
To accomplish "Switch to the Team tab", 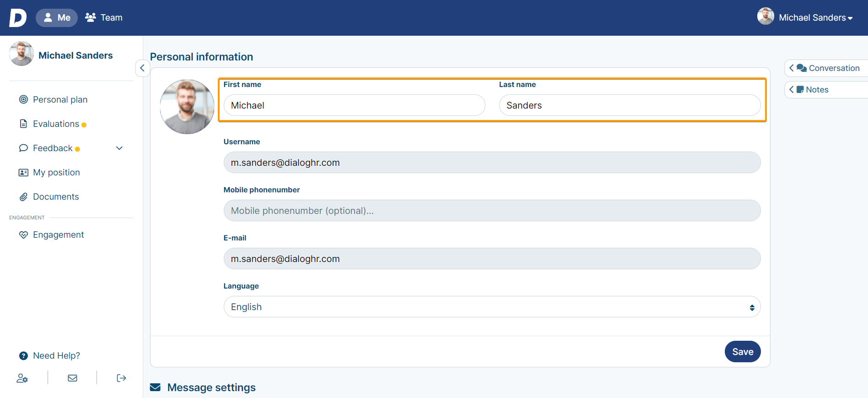I will [x=104, y=18].
